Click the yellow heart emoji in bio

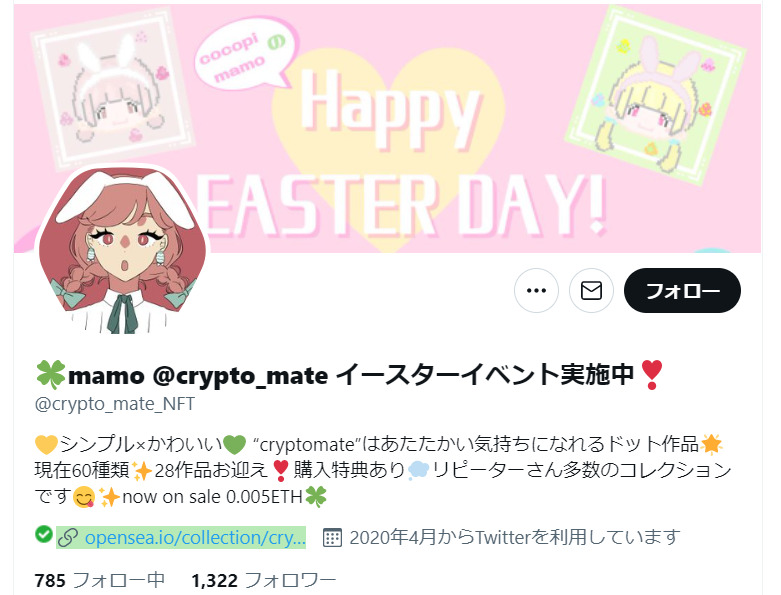(46, 445)
